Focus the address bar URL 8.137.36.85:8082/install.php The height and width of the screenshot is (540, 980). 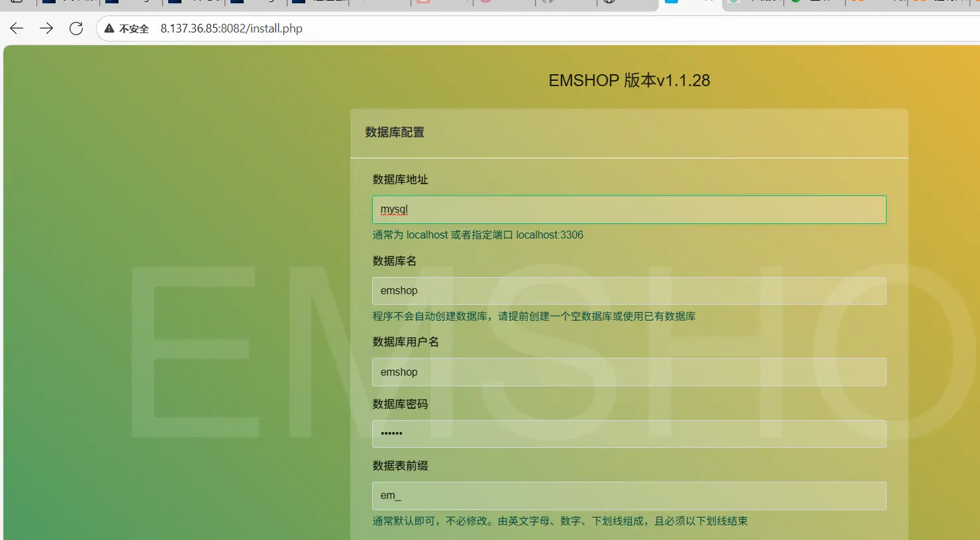(231, 28)
